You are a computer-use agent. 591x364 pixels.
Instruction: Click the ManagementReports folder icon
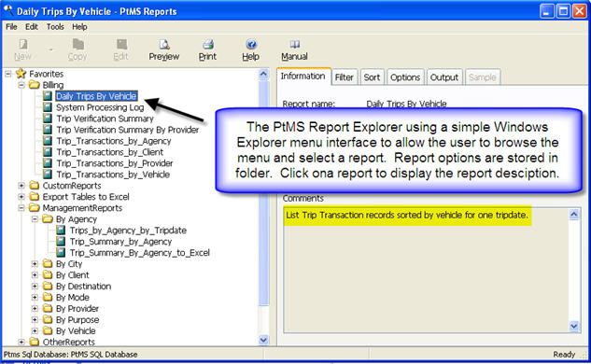click(x=35, y=207)
